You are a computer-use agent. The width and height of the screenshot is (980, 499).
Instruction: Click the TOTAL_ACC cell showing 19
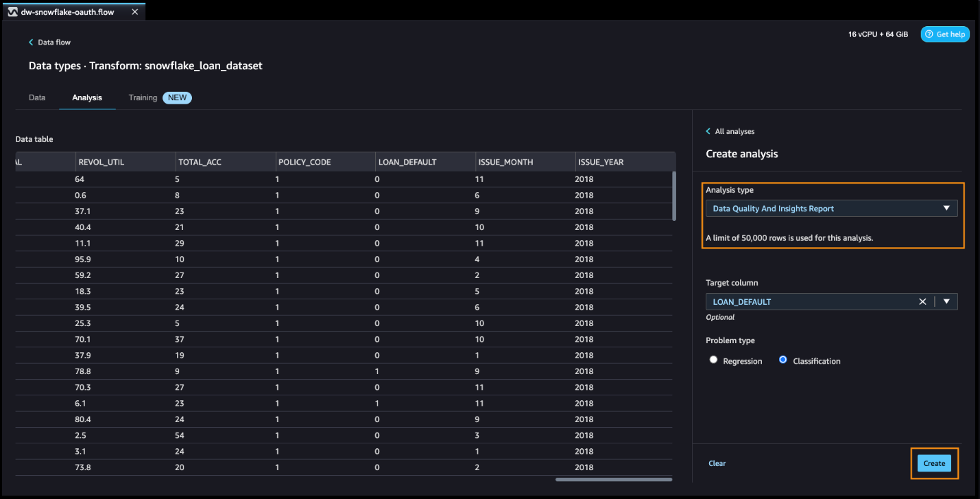(180, 356)
